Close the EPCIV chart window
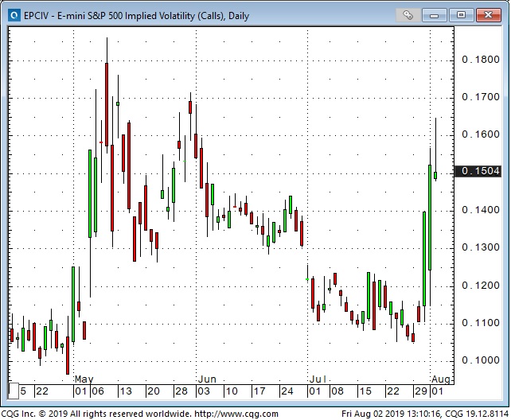 488,15
